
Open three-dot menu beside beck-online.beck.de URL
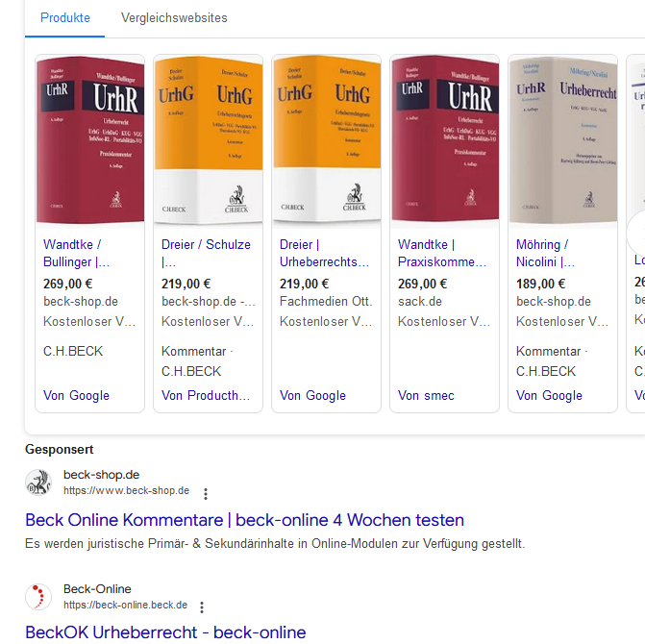[x=202, y=607]
